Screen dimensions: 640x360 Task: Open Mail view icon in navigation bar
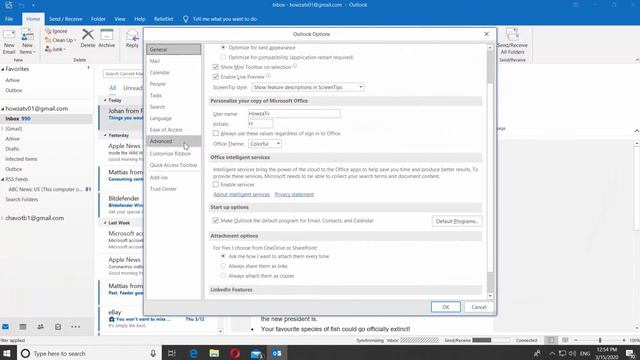coord(6,327)
